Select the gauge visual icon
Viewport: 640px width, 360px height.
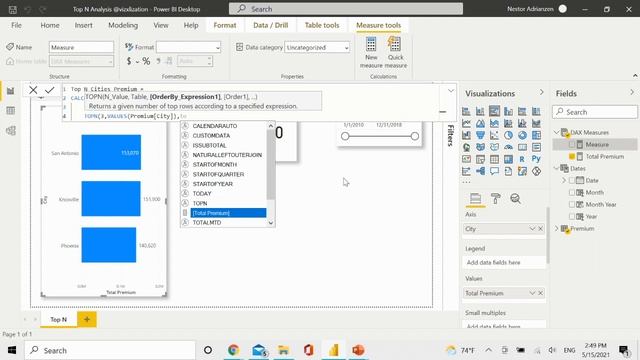(508, 147)
